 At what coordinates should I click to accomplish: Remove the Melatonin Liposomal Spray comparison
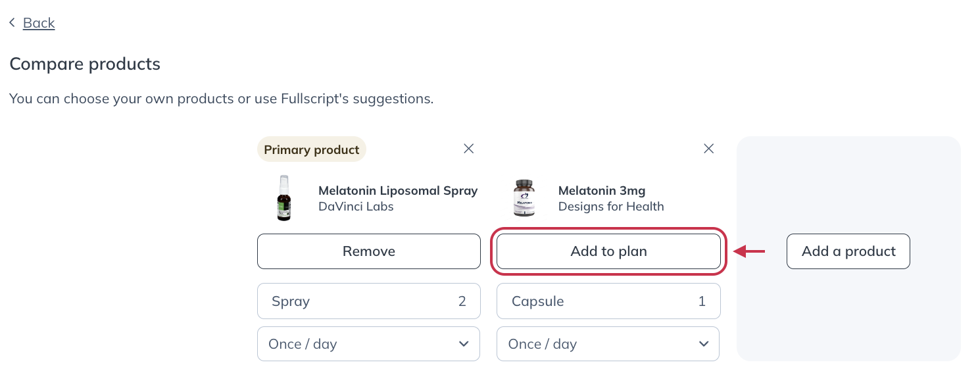[x=468, y=149]
